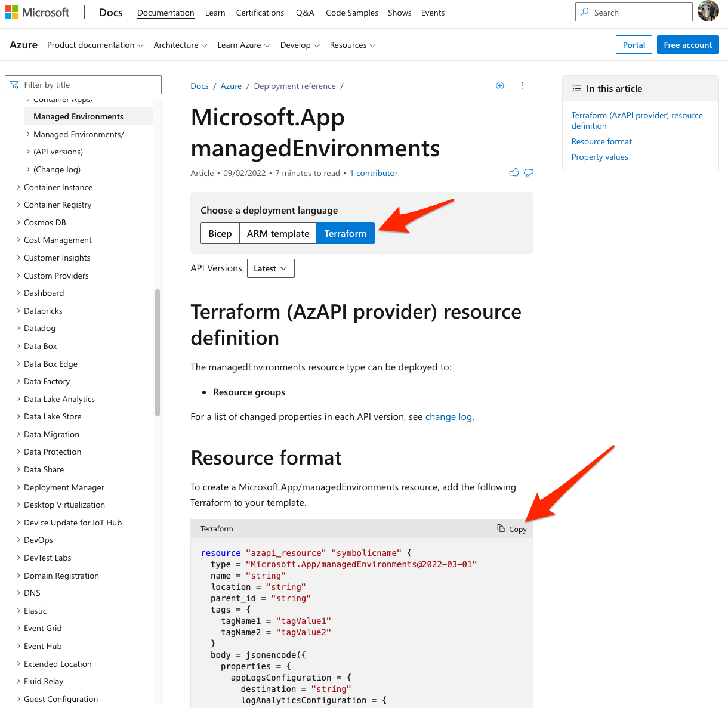Open the more actions vertical dots menu
Image resolution: width=728 pixels, height=708 pixels.
pos(522,86)
